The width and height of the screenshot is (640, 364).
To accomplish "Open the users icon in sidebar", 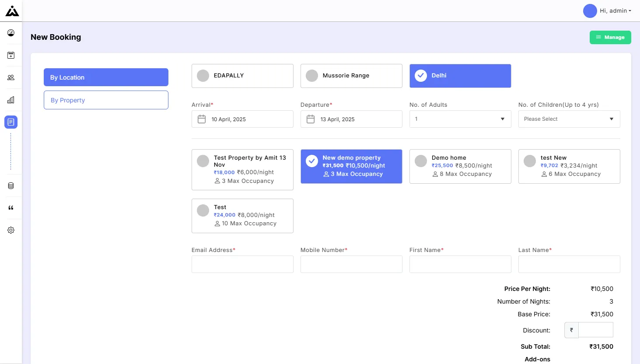I will point(11,77).
